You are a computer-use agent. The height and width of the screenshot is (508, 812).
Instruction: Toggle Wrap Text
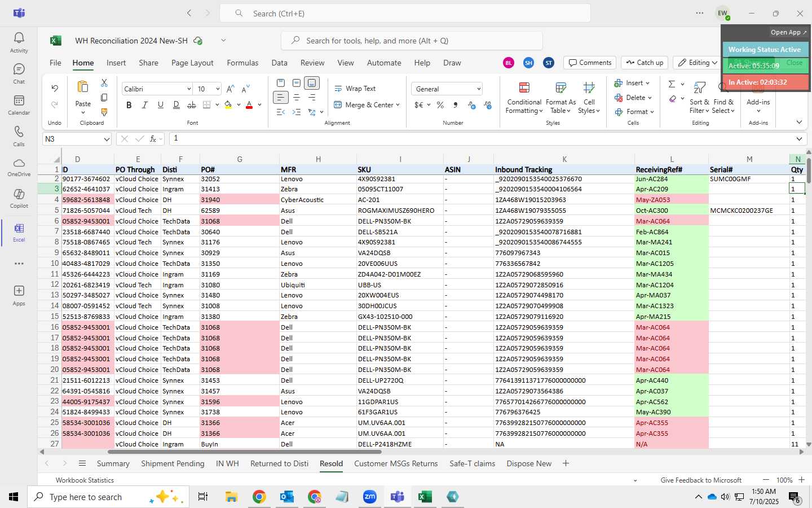click(x=355, y=89)
